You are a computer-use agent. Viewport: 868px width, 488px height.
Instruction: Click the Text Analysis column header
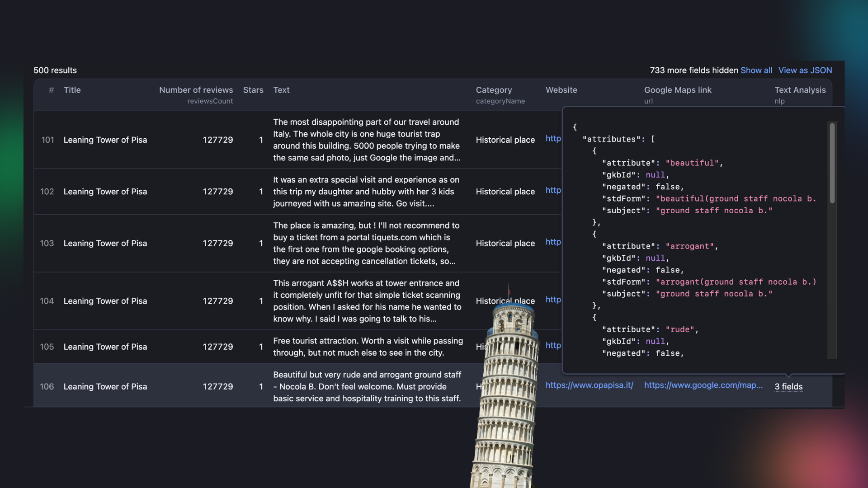[800, 90]
